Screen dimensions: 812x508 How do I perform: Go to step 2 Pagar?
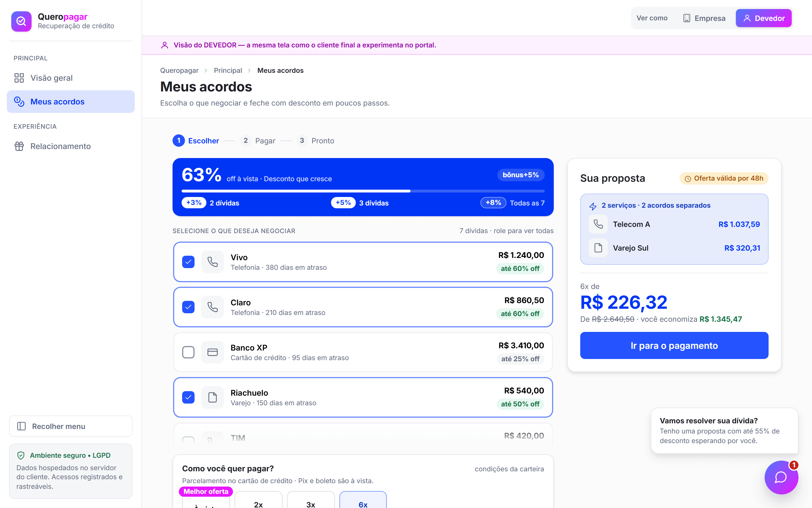tap(258, 141)
